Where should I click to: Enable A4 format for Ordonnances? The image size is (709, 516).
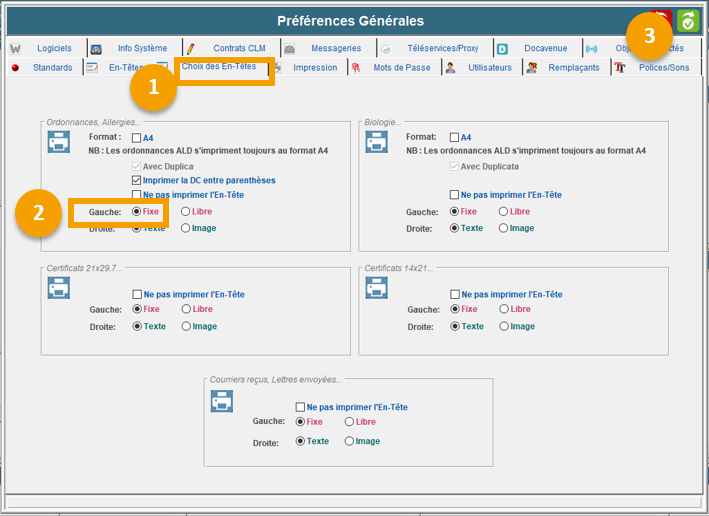click(137, 138)
